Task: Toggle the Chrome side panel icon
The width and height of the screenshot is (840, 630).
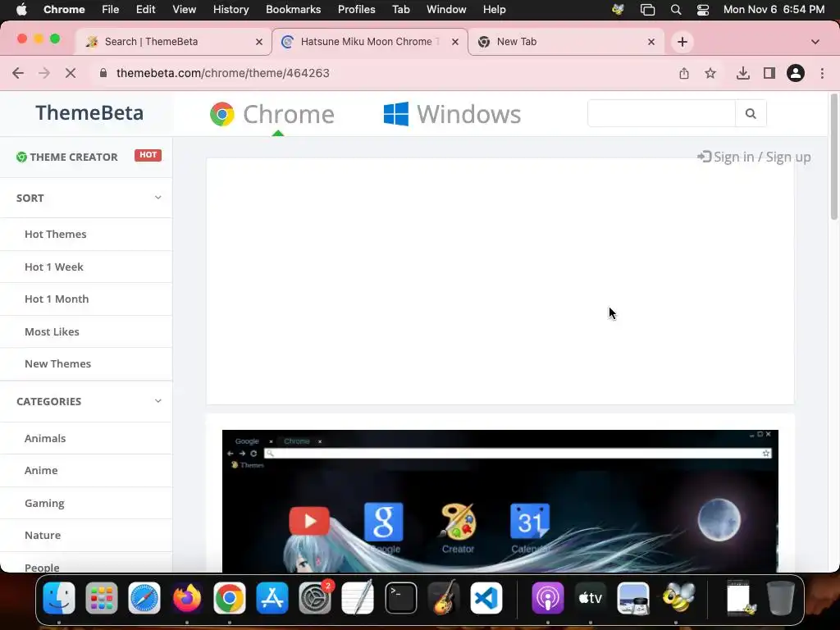Action: tap(769, 73)
